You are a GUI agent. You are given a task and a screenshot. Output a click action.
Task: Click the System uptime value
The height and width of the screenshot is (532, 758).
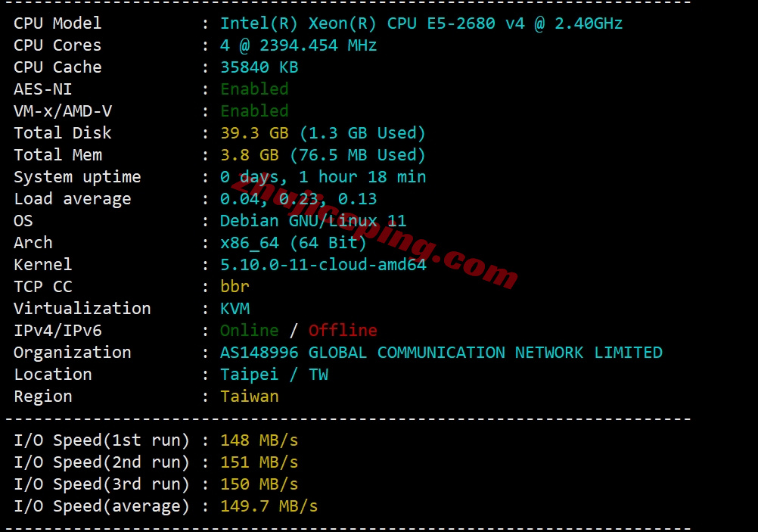[323, 177]
